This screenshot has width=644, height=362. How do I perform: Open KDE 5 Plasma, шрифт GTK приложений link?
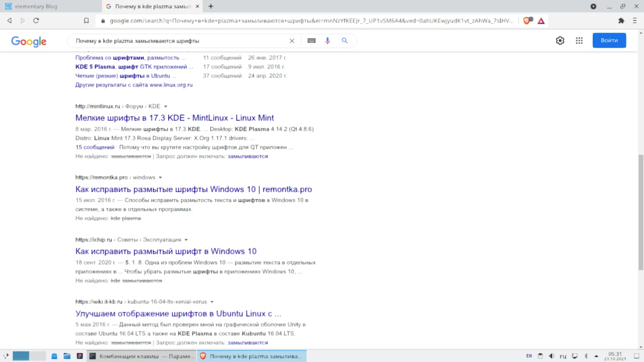point(134,67)
